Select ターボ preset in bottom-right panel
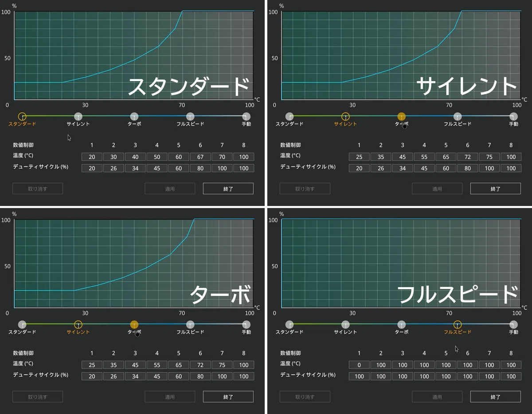Viewport: 532px width, 414px height. tap(402, 324)
